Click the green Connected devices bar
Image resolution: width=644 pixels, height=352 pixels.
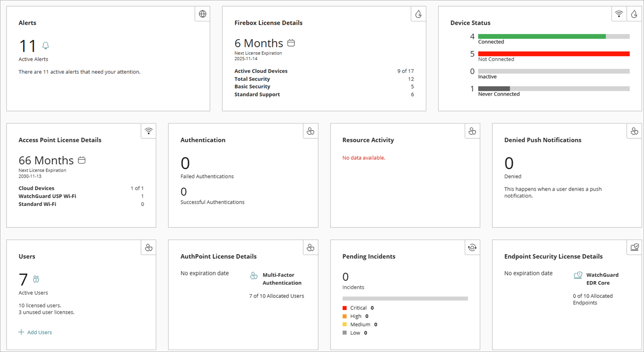541,36
